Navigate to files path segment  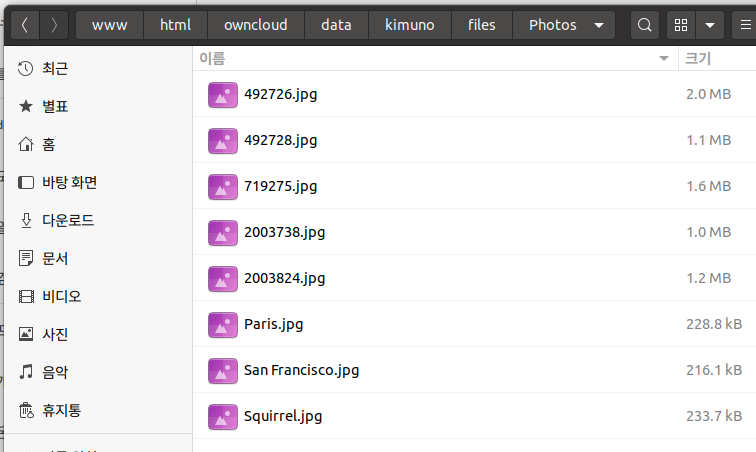point(482,25)
